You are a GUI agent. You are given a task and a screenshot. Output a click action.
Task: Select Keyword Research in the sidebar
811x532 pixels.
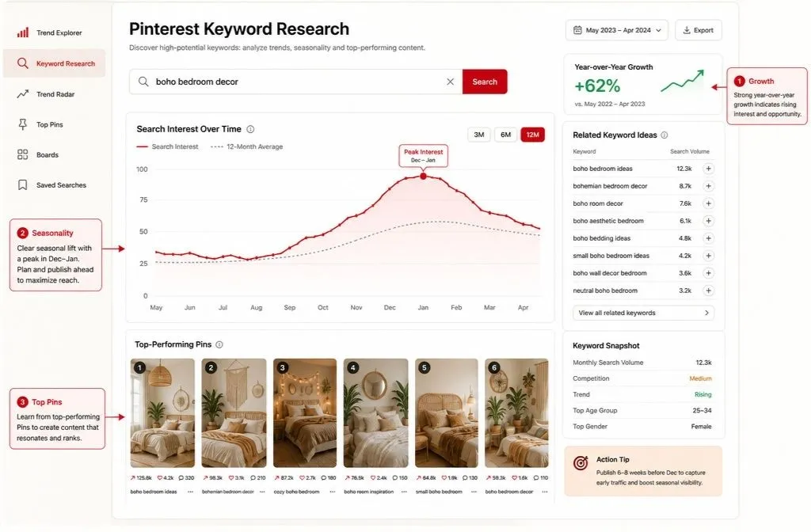(55, 63)
